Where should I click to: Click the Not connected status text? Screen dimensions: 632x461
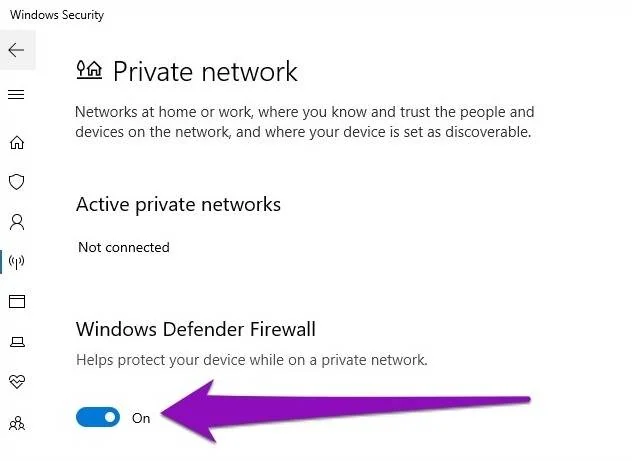124,247
